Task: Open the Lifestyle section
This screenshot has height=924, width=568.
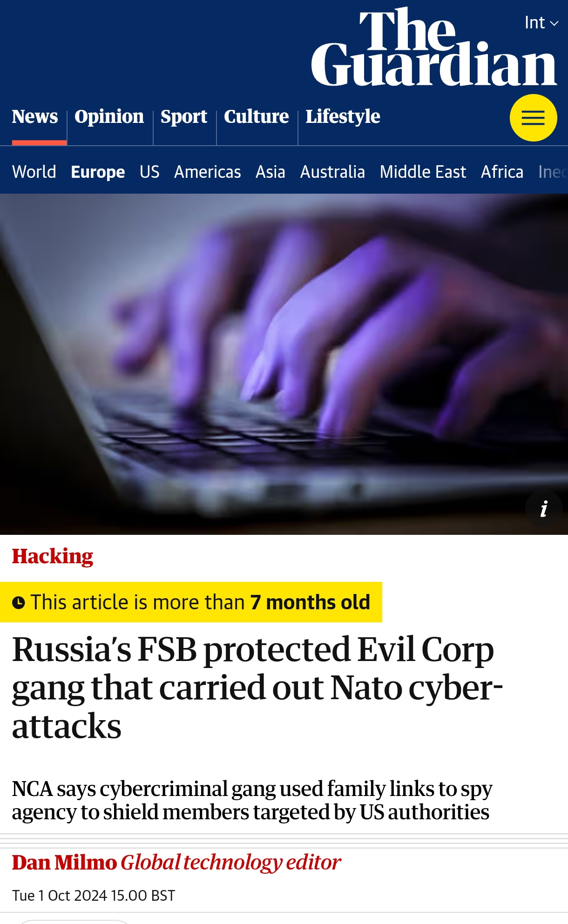Action: point(343,116)
